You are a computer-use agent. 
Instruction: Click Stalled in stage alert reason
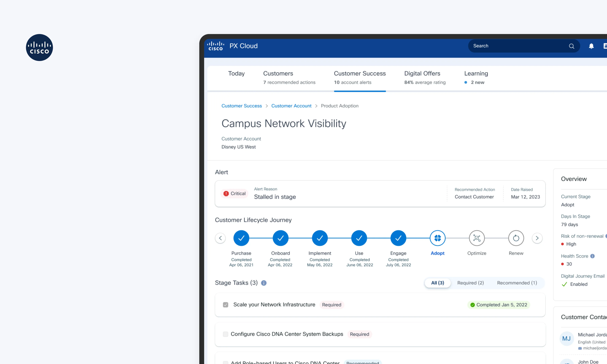pos(275,197)
